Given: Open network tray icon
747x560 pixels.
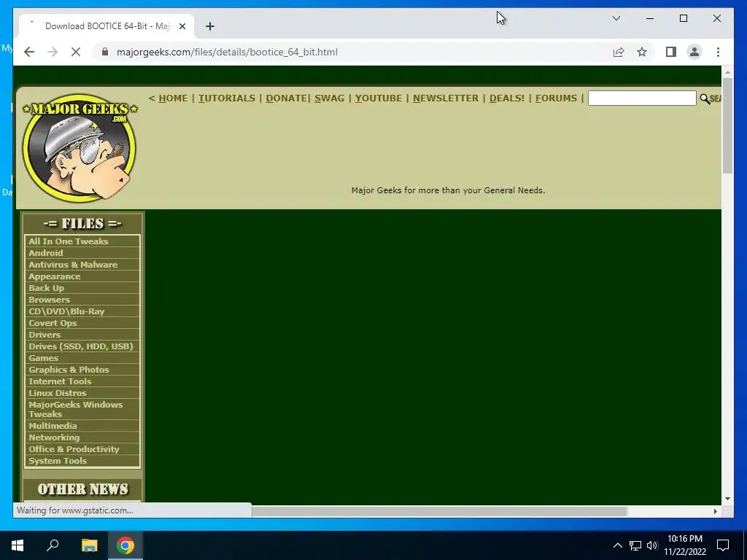Looking at the screenshot, I should tap(635, 545).
